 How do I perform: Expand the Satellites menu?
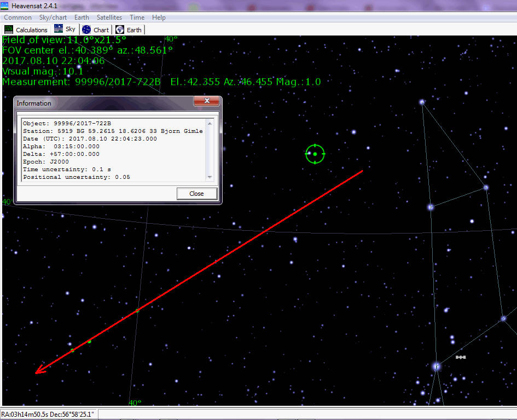109,17
